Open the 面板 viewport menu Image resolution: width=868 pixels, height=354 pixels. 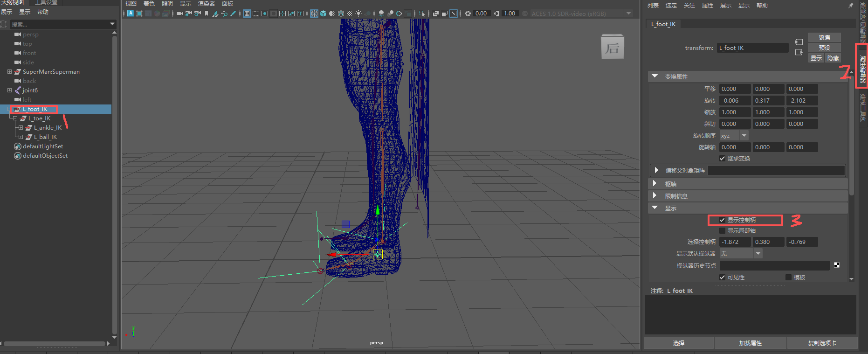point(227,4)
